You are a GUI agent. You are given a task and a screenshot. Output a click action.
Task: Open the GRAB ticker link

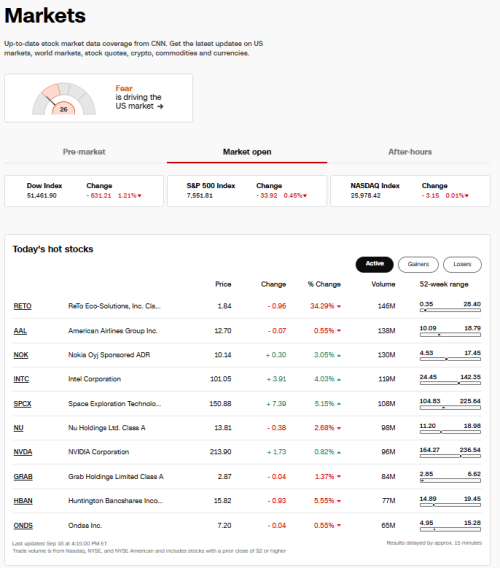click(23, 477)
